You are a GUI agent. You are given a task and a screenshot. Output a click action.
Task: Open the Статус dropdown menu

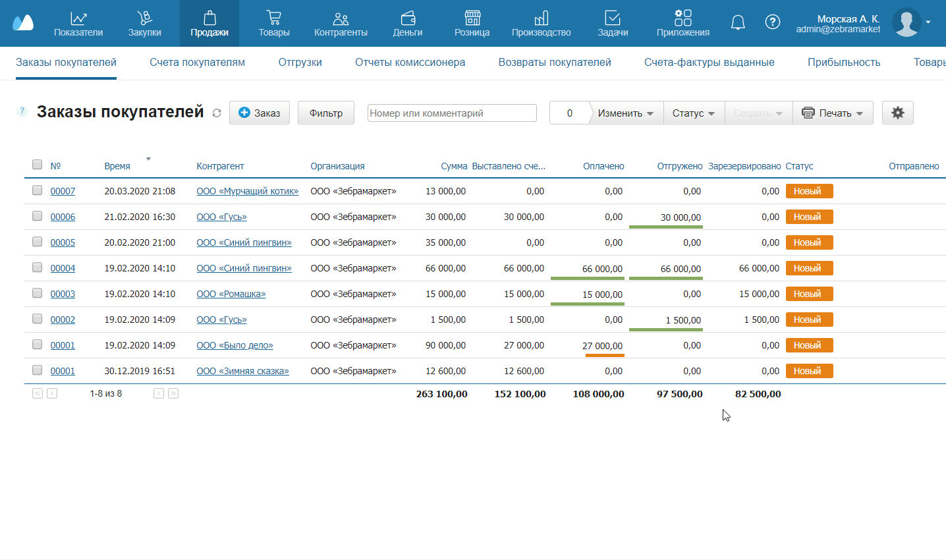[693, 113]
